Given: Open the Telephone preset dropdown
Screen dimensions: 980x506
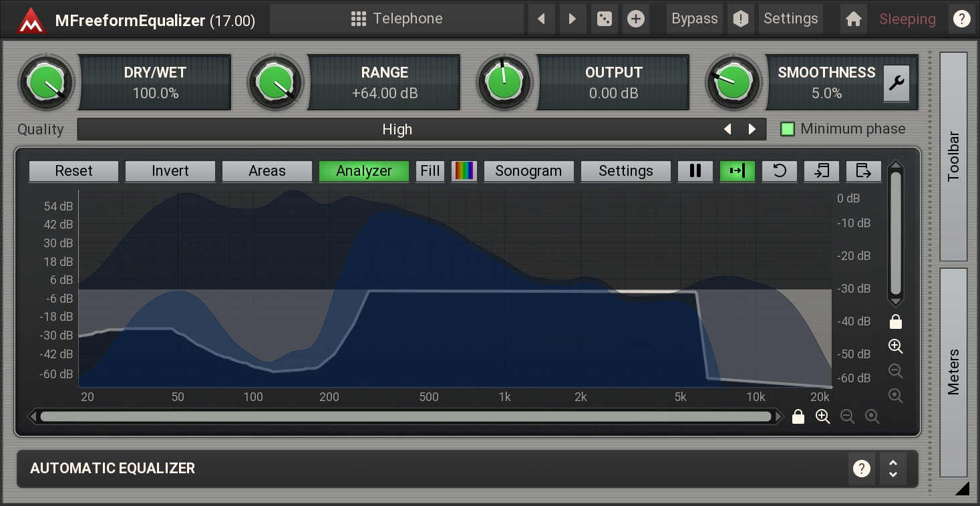Looking at the screenshot, I should tap(397, 19).
